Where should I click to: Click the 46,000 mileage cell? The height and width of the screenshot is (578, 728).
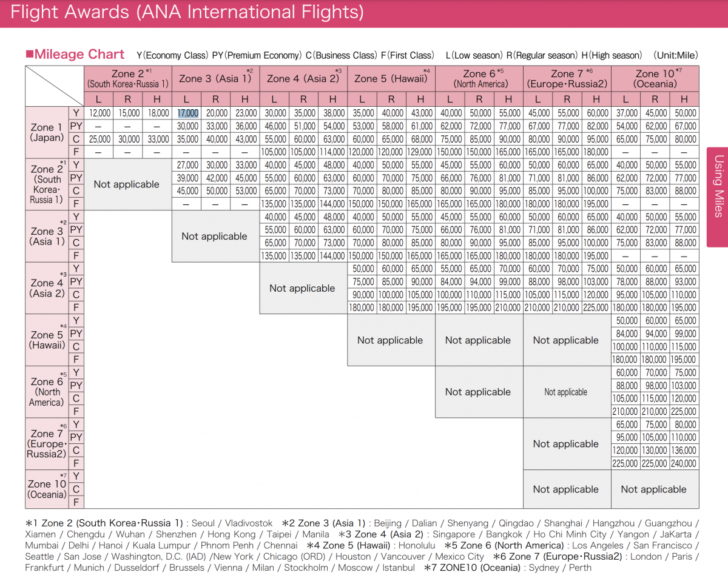click(275, 126)
